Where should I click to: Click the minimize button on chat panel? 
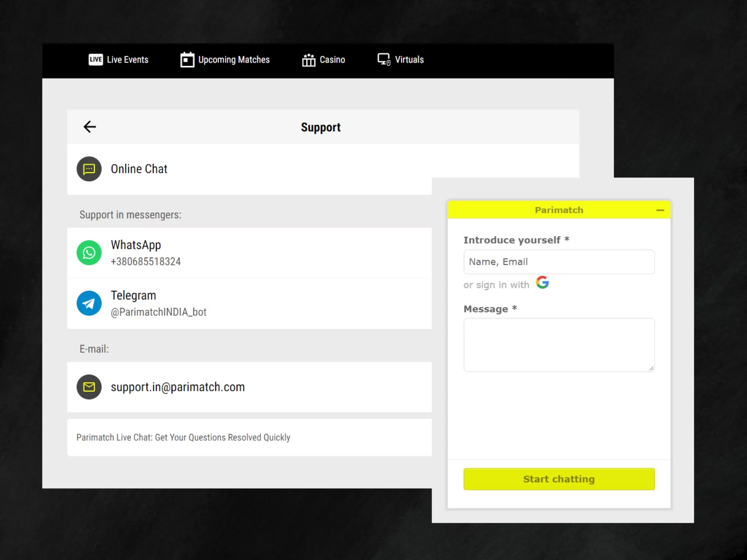[x=660, y=209]
